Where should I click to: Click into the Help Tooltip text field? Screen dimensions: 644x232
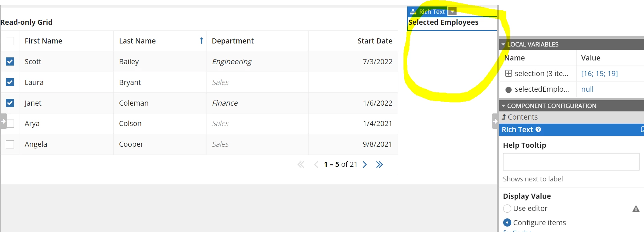[x=571, y=162]
